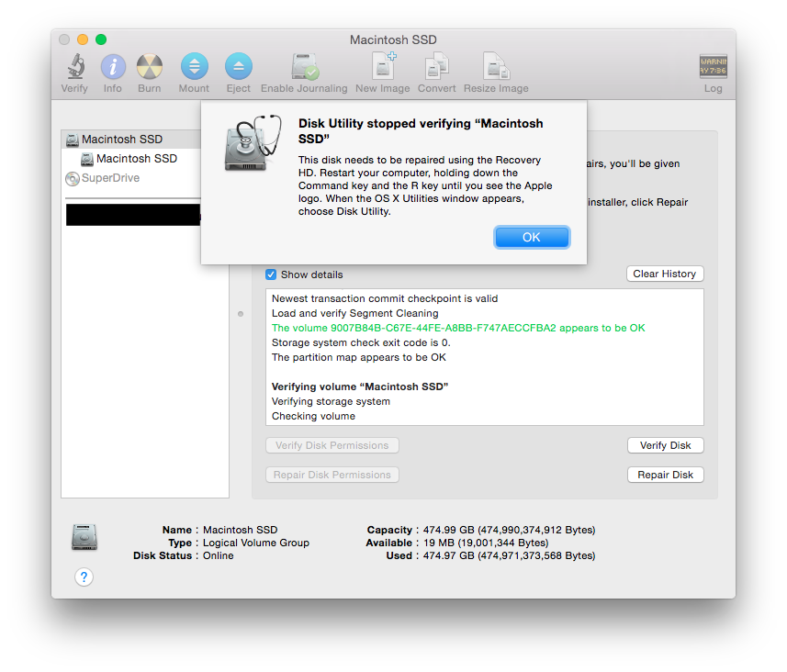The image size is (787, 672).
Task: Click 'Newest transaction commit checkpoint is valid' line
Action: pos(385,298)
